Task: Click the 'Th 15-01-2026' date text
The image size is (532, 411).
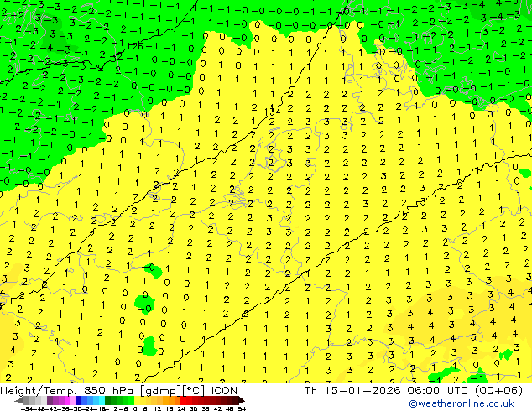Action: [x=352, y=391]
